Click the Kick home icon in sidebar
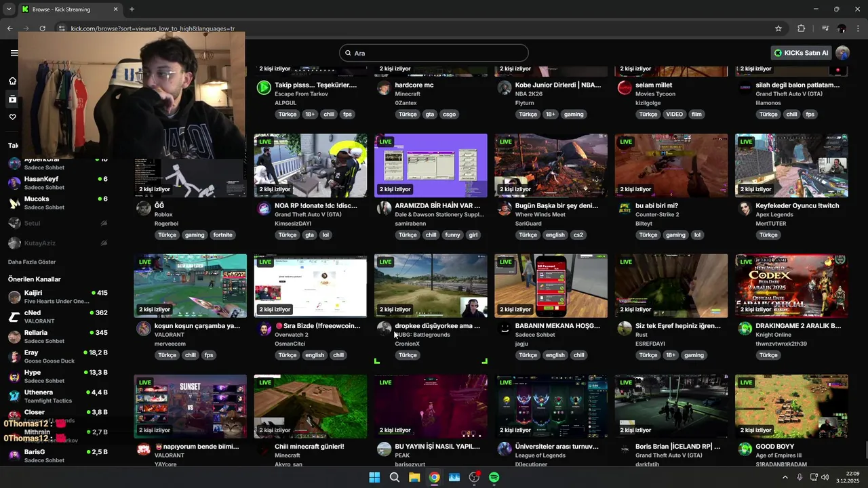 click(12, 81)
